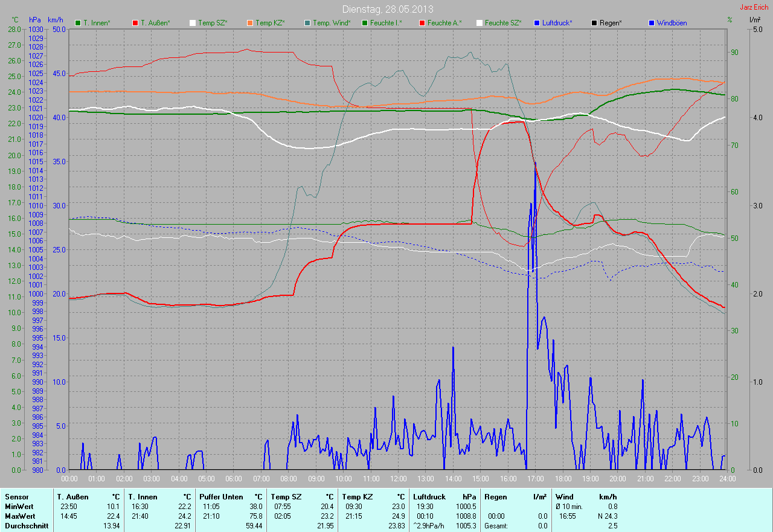Viewport: 773px width, 532px height.
Task: Click the '90' percent axis label
Action: pyautogui.click(x=734, y=53)
